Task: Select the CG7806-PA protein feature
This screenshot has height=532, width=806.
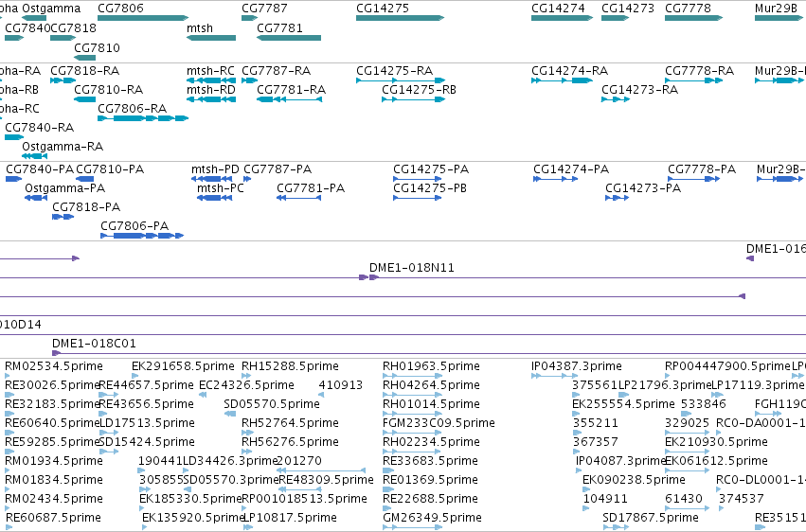Action: [x=142, y=237]
